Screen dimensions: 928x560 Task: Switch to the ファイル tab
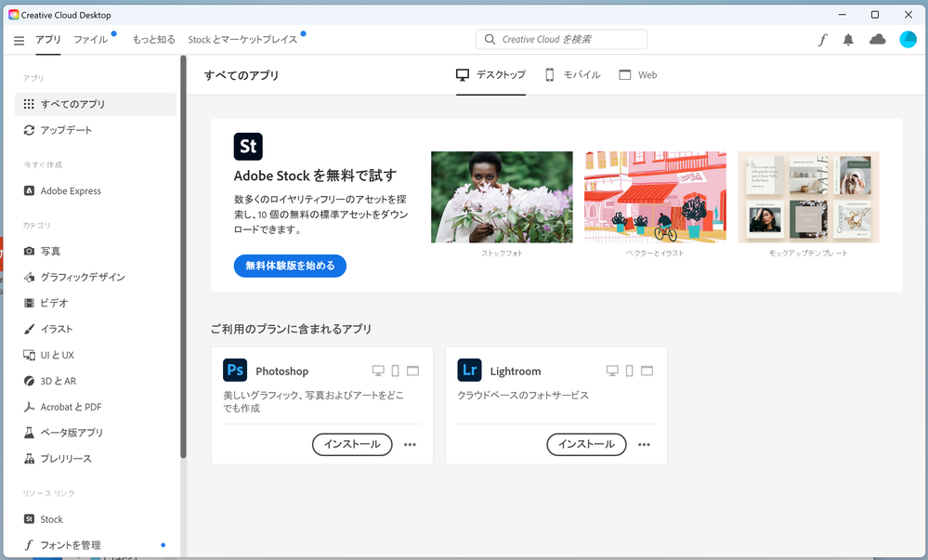[90, 40]
